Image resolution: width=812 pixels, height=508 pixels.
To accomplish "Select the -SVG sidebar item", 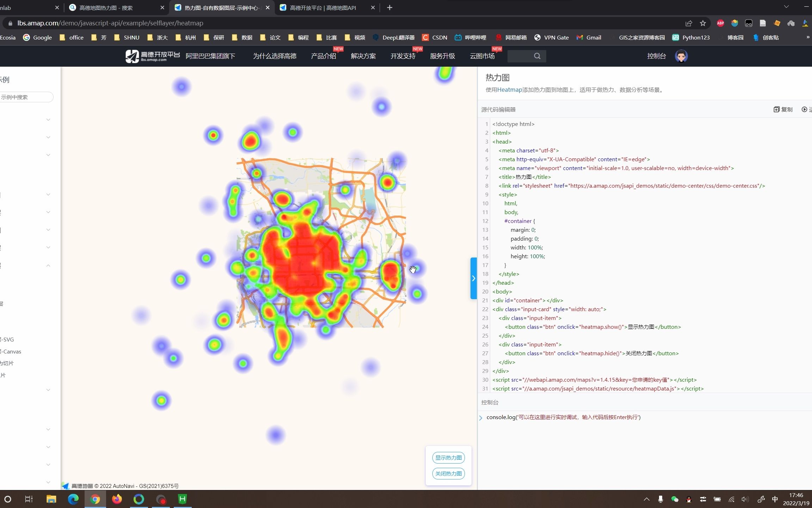I will click(x=7, y=340).
